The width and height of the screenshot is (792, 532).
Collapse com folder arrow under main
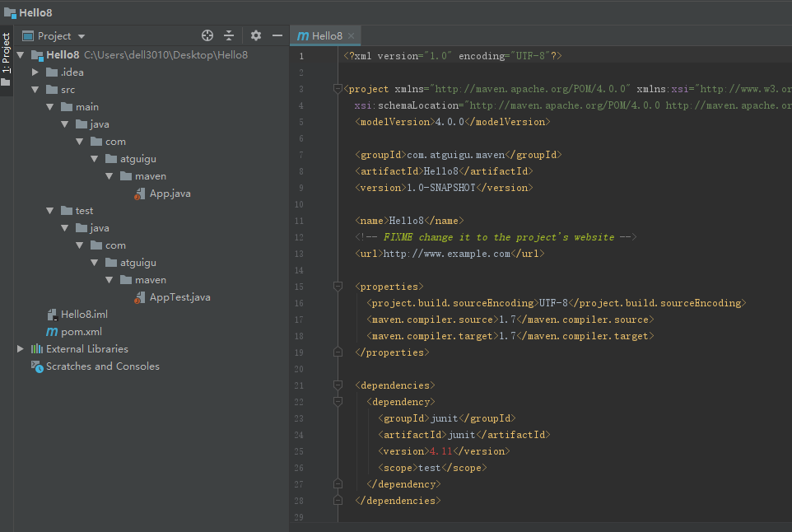[x=80, y=142]
